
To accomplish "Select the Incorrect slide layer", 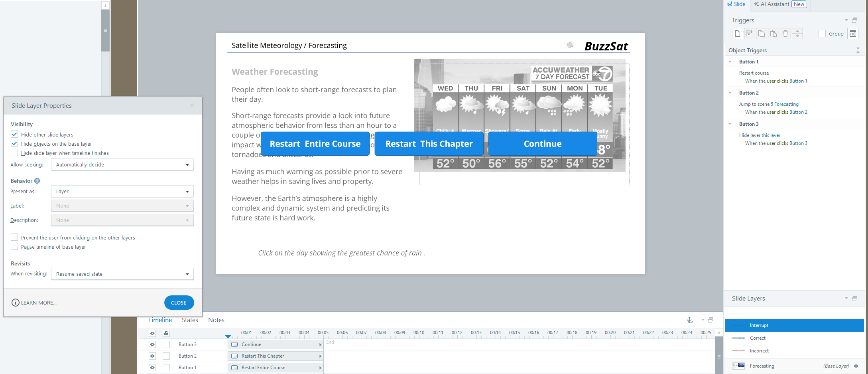I will [795, 351].
